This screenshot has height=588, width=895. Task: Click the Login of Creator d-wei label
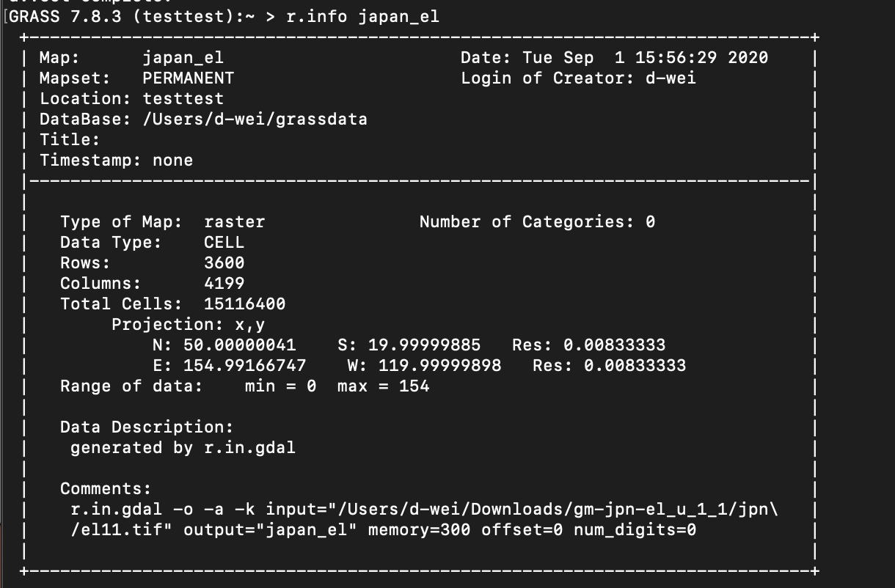pyautogui.click(x=580, y=78)
